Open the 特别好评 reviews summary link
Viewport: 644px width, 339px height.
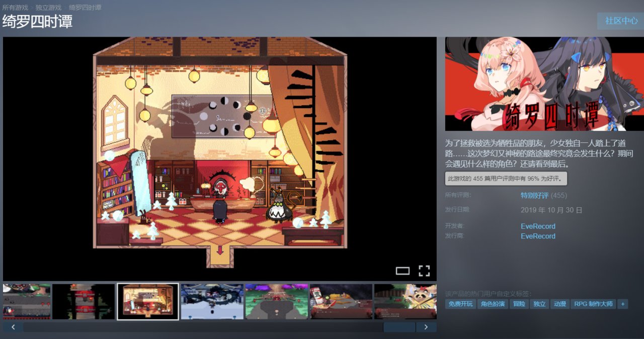coord(534,195)
